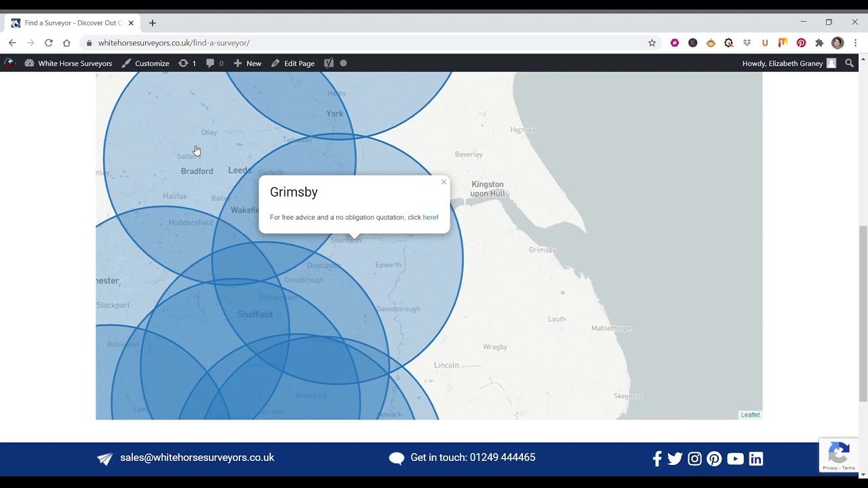Open the WordPress logo menu

pos(9,63)
